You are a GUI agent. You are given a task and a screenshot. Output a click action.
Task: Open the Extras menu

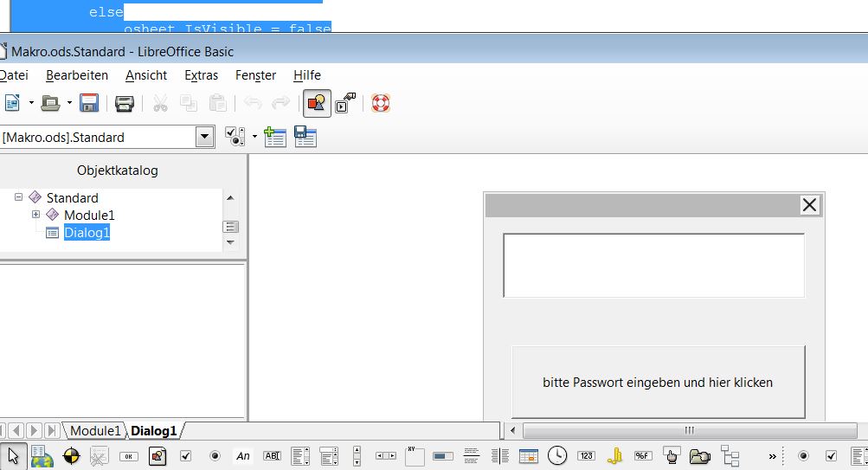pos(201,75)
